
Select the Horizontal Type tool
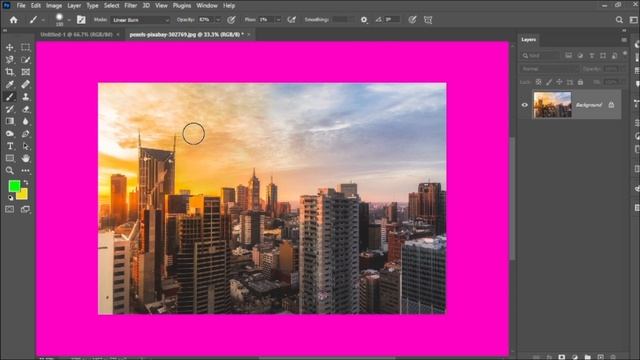[9, 146]
